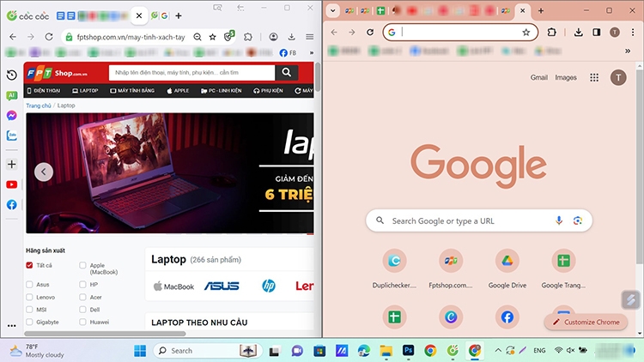Open the Gmail link
Viewport: 644px width, 362px height.
539,77
